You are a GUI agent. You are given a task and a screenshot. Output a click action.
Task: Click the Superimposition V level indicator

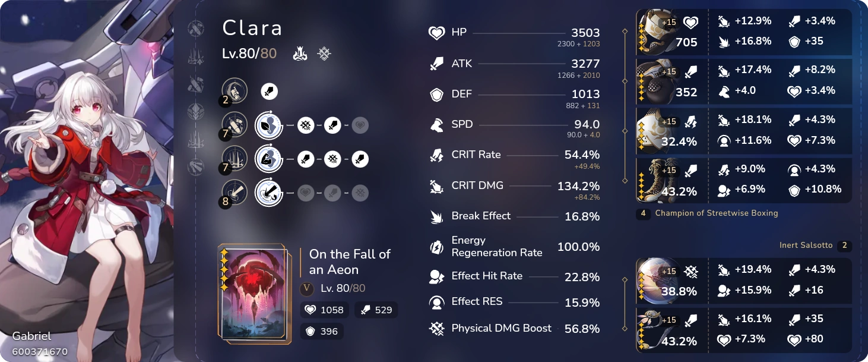(307, 288)
